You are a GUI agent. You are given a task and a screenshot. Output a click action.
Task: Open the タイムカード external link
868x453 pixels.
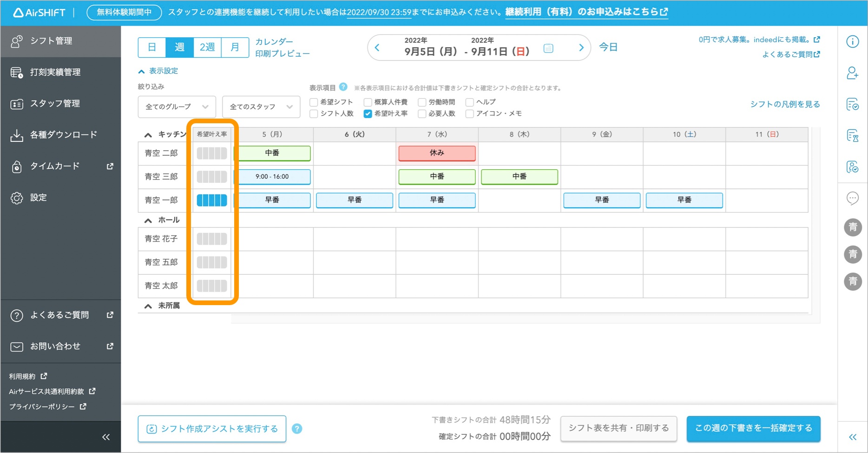55,166
